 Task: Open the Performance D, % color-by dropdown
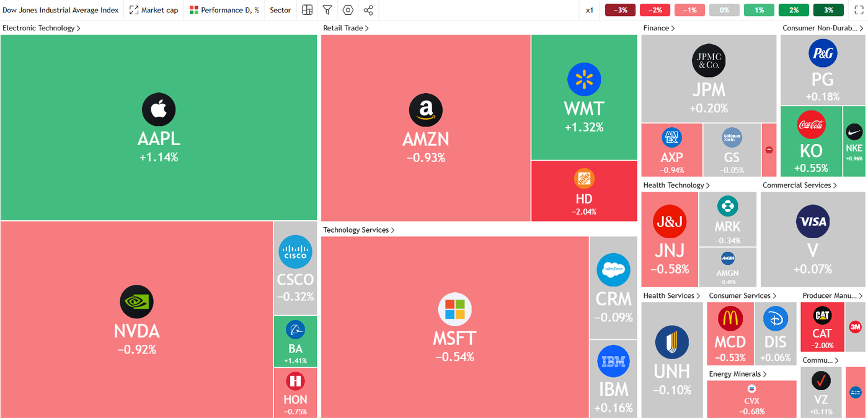(224, 10)
